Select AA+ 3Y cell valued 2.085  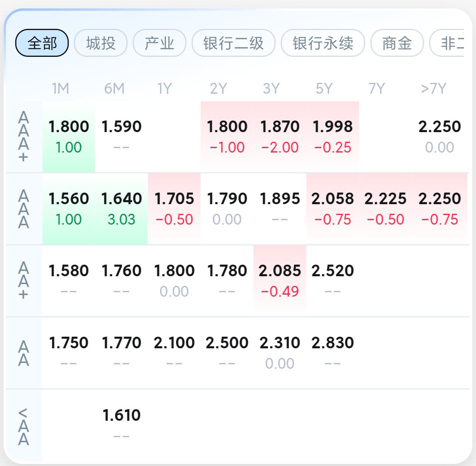tap(280, 281)
